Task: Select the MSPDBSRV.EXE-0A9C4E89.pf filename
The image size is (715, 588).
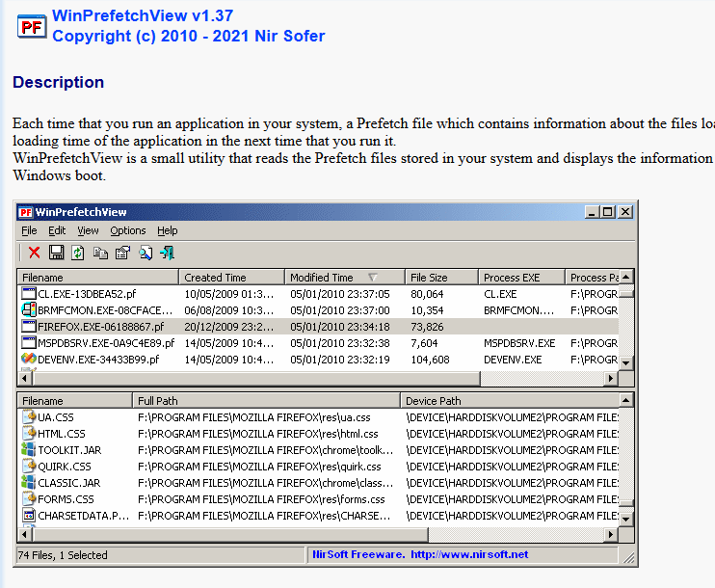Action: tap(106, 343)
